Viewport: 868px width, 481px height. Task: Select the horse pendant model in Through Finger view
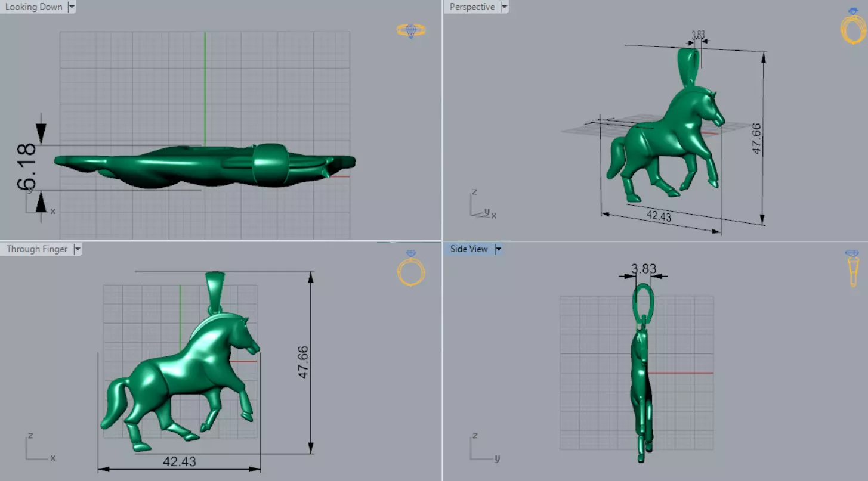pyautogui.click(x=180, y=381)
